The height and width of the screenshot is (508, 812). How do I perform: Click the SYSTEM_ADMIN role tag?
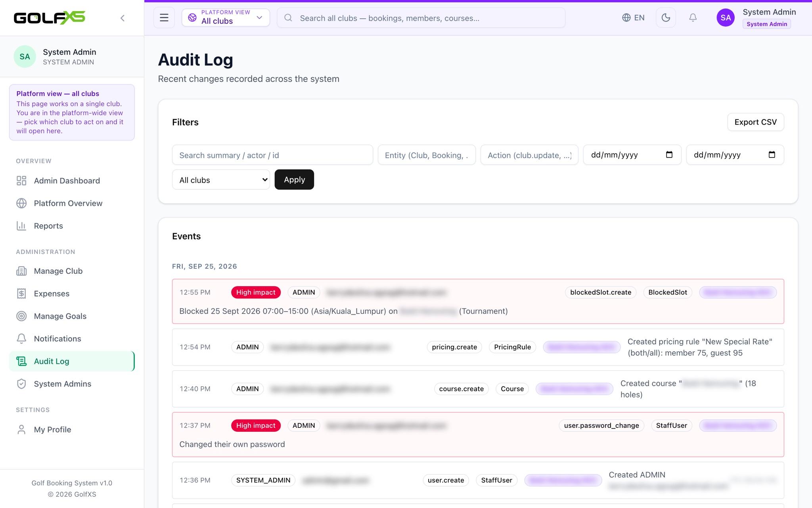263,480
